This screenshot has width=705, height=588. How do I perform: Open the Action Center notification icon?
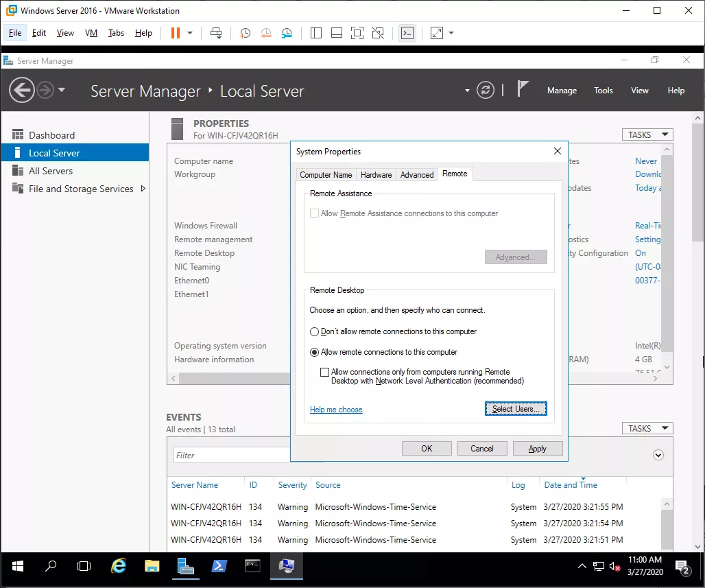pos(683,567)
